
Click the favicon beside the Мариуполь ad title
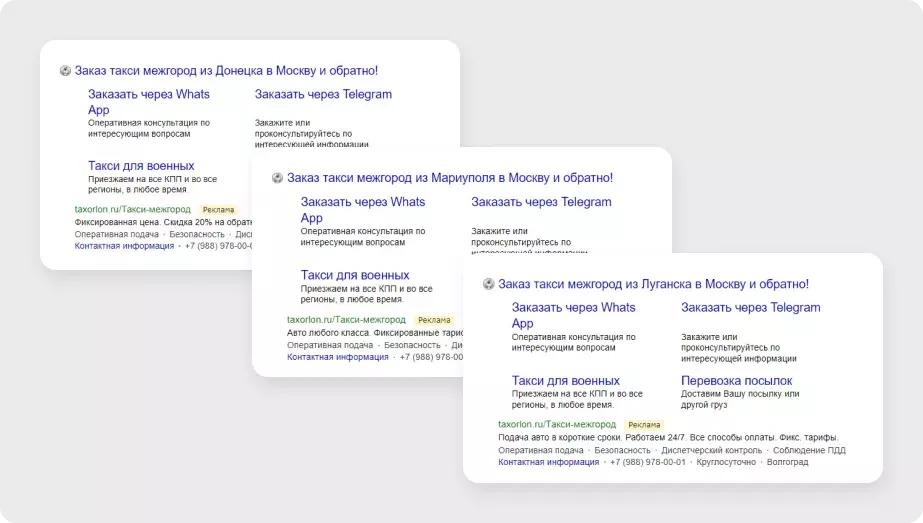[x=277, y=178]
